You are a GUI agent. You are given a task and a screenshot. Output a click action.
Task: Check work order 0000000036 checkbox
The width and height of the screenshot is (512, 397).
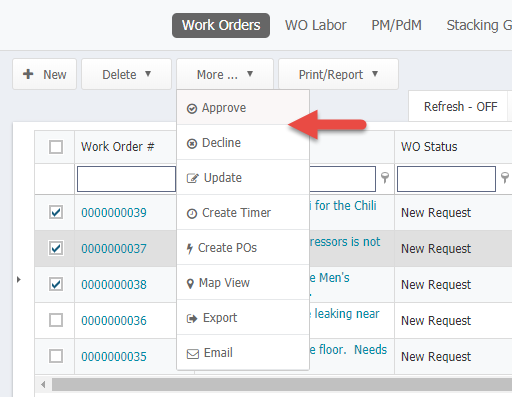pyautogui.click(x=56, y=320)
